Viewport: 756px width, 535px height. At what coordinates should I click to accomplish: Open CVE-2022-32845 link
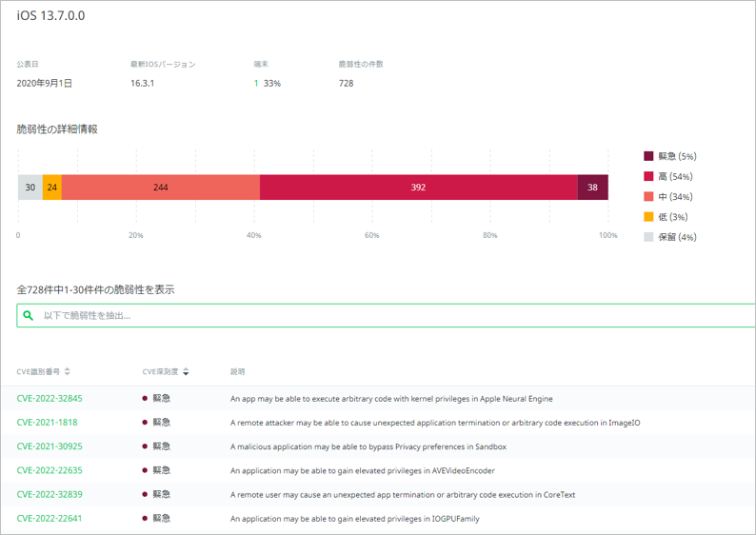(x=50, y=399)
